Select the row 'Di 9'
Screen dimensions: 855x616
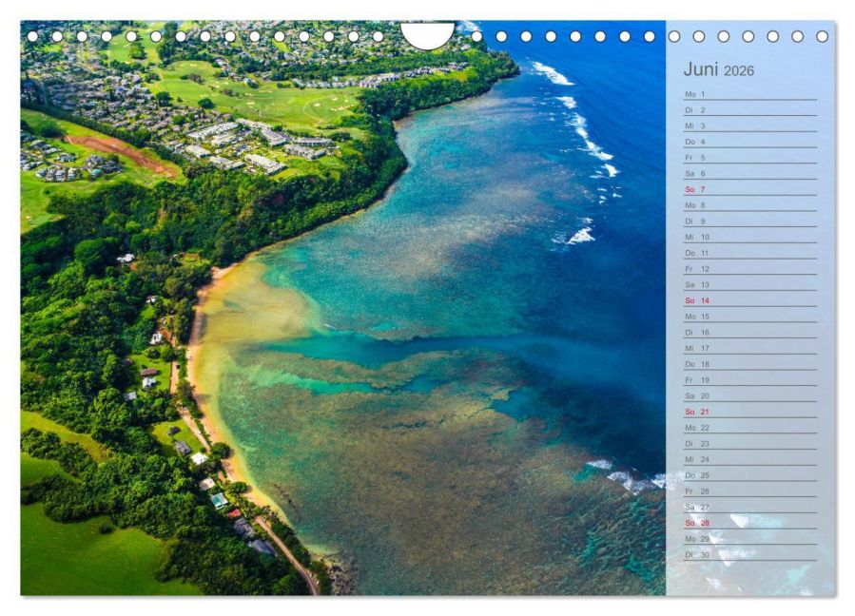(x=750, y=221)
